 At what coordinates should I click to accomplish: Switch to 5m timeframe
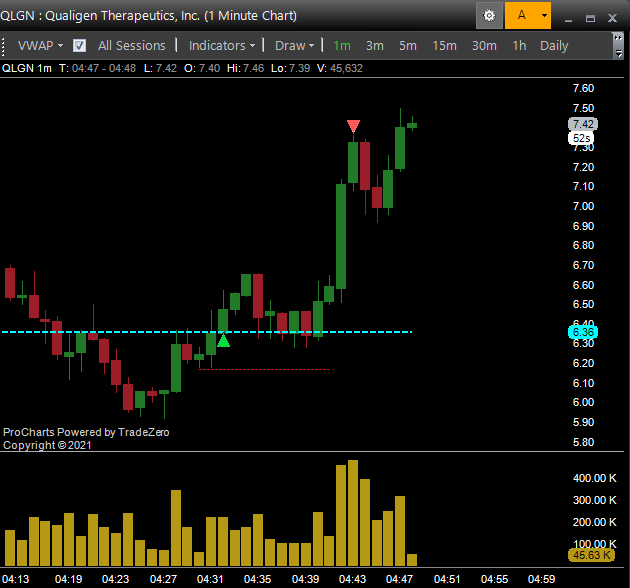click(407, 45)
